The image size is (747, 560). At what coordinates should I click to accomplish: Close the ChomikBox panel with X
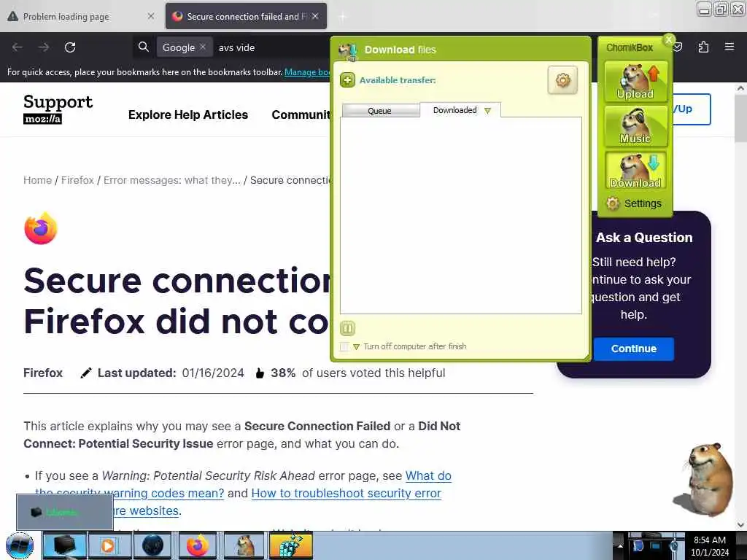[669, 40]
